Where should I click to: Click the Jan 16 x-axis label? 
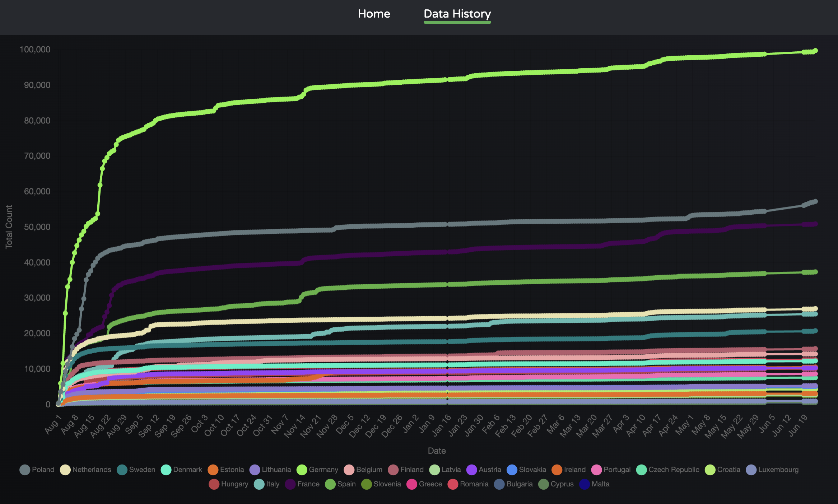(x=441, y=425)
